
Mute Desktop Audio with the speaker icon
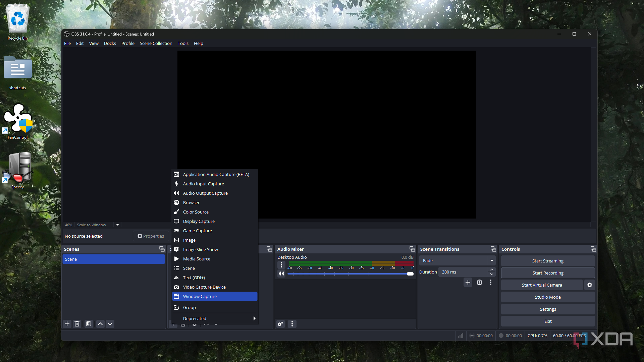point(281,274)
